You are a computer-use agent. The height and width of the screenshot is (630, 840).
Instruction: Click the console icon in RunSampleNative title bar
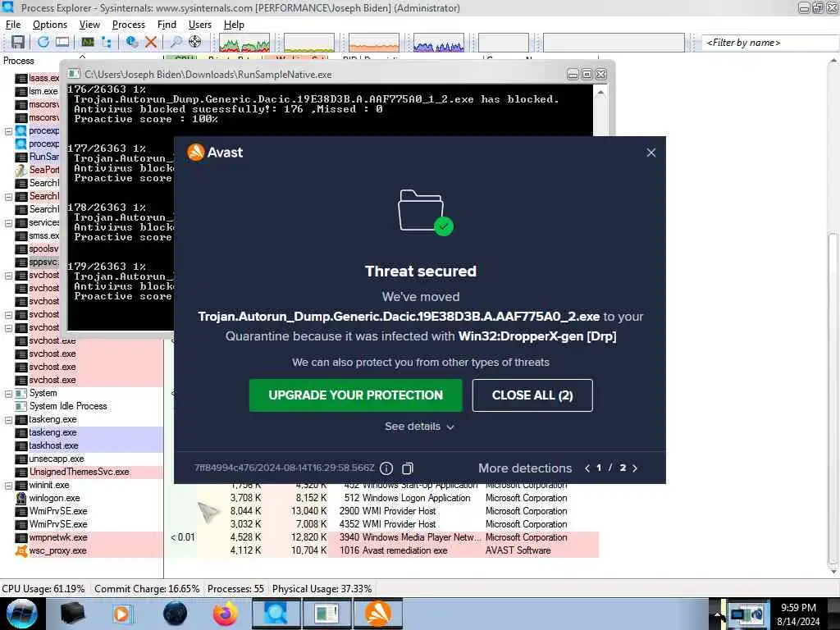pos(74,74)
